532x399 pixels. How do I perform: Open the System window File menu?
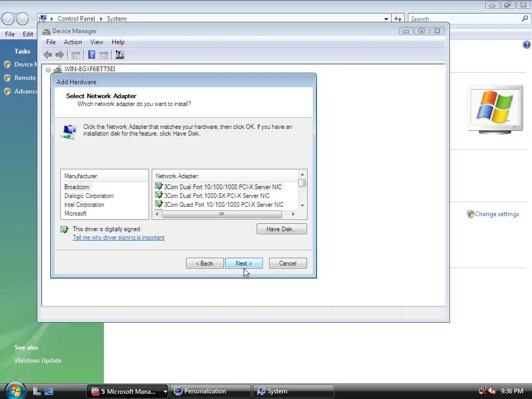[x=10, y=34]
